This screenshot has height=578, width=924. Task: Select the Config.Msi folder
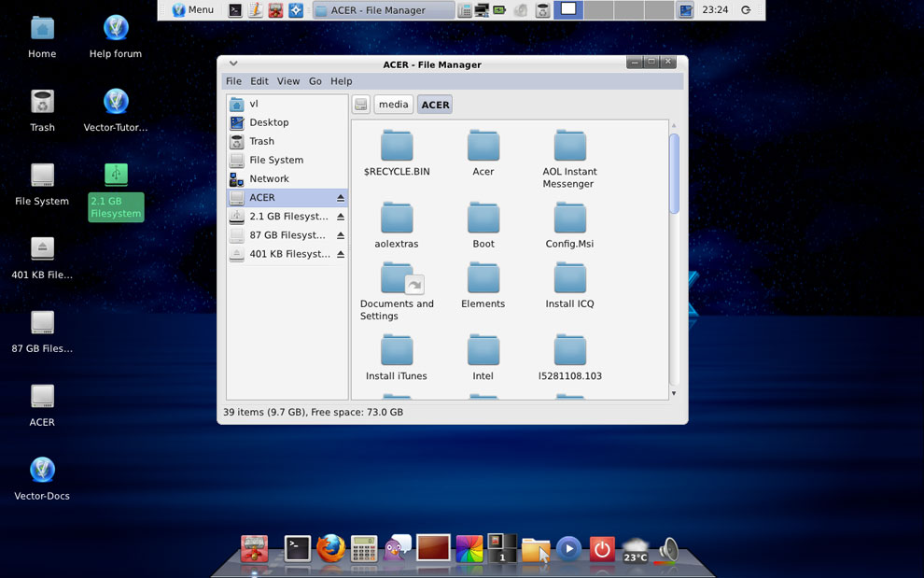pos(569,225)
